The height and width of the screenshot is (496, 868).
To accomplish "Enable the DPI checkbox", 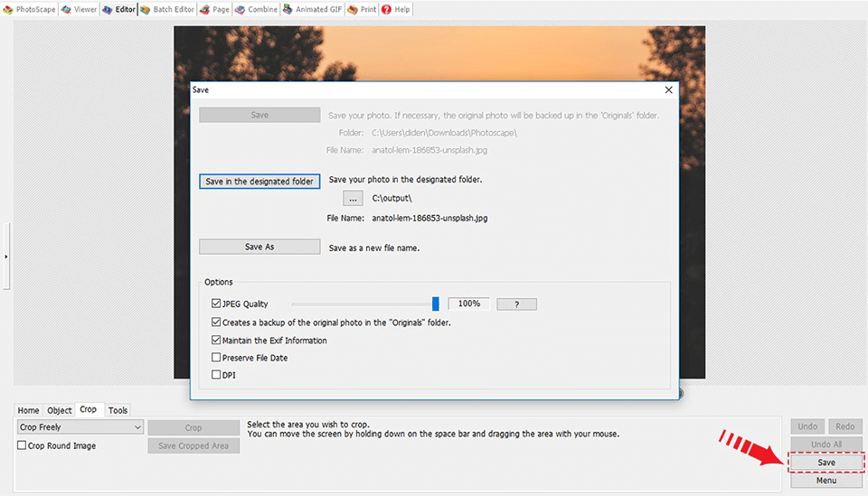I will (x=216, y=375).
